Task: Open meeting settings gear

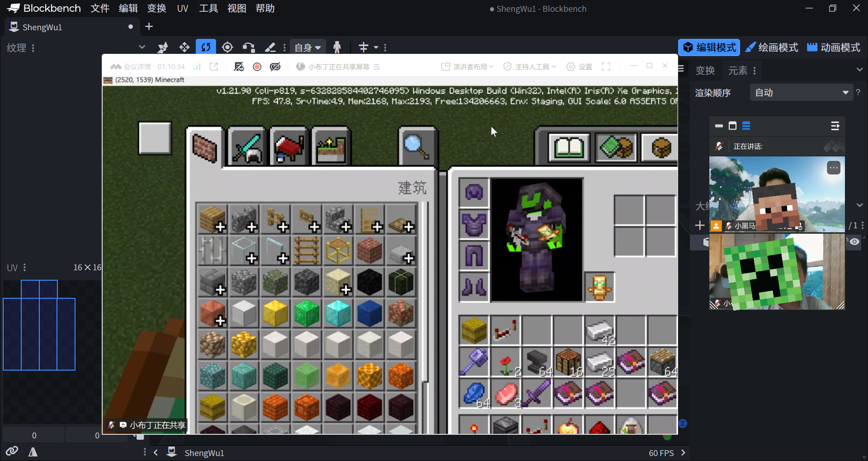Action: pos(579,67)
